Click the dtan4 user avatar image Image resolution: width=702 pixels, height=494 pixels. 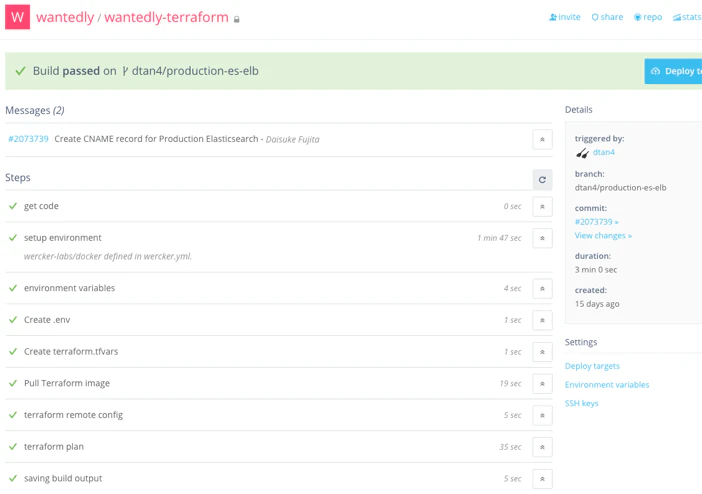pos(582,153)
